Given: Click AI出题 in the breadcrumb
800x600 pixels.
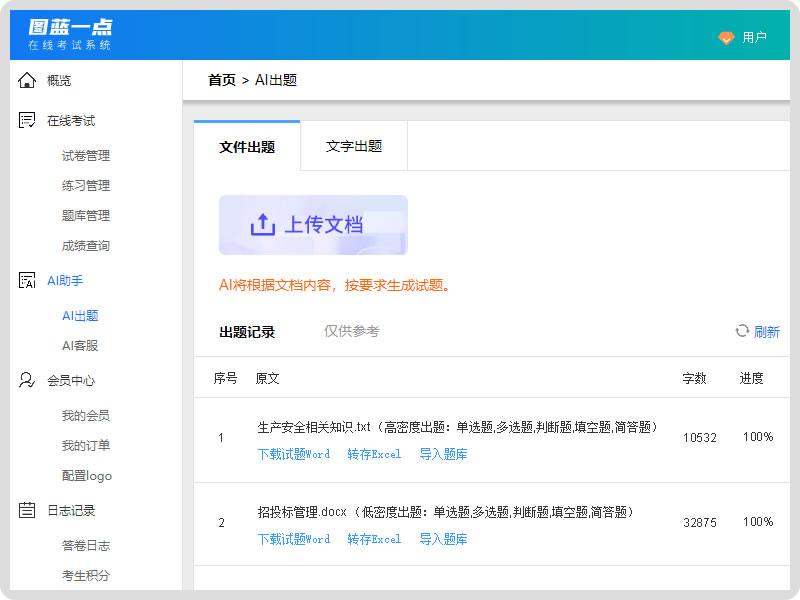Looking at the screenshot, I should coord(276,80).
